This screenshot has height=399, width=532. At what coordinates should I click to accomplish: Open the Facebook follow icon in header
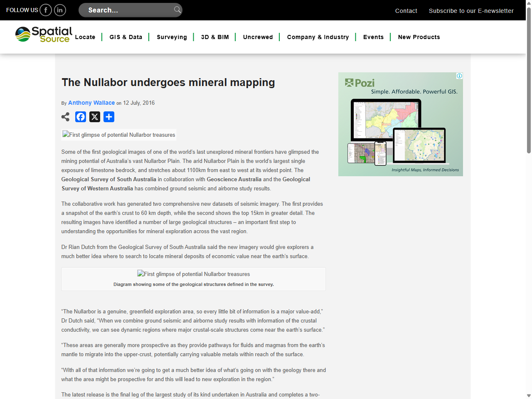46,10
